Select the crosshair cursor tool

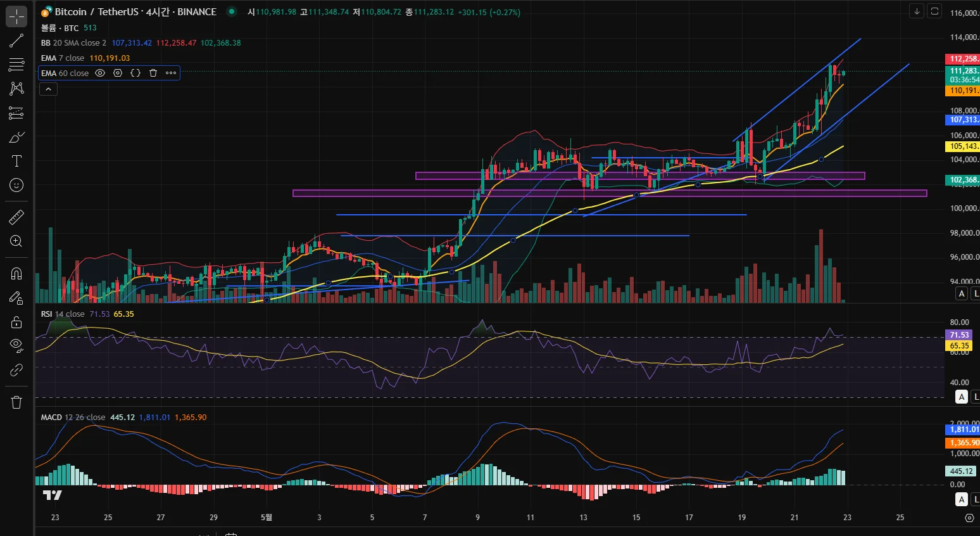tap(16, 16)
